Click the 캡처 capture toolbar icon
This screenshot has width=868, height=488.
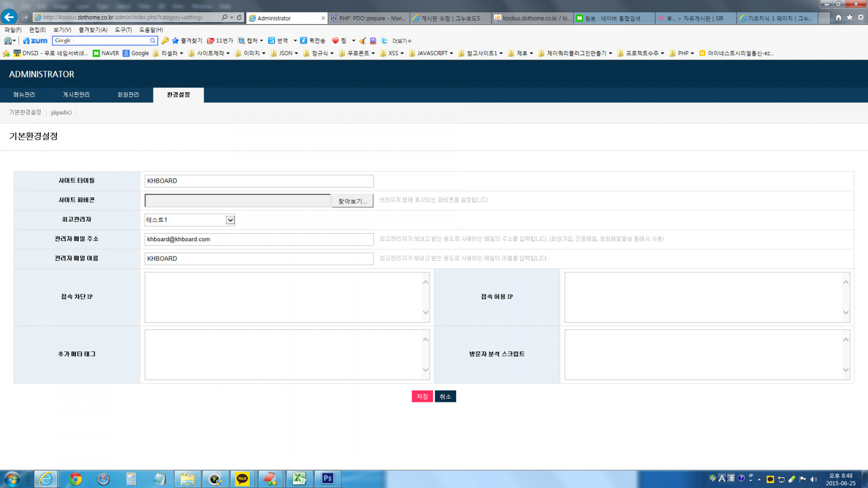point(250,41)
